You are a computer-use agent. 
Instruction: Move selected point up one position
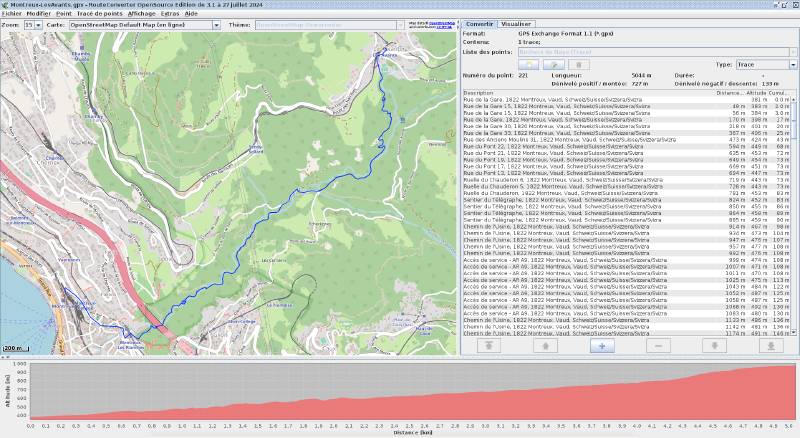click(544, 345)
